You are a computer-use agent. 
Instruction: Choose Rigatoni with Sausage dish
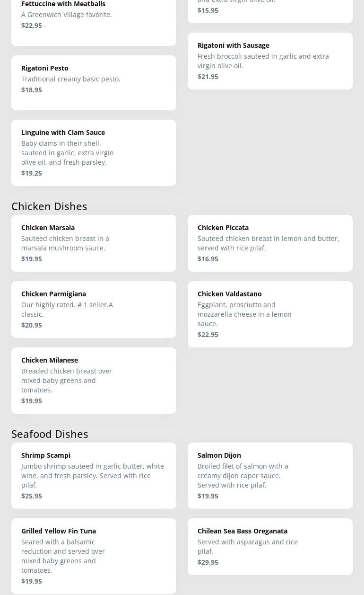click(x=270, y=61)
